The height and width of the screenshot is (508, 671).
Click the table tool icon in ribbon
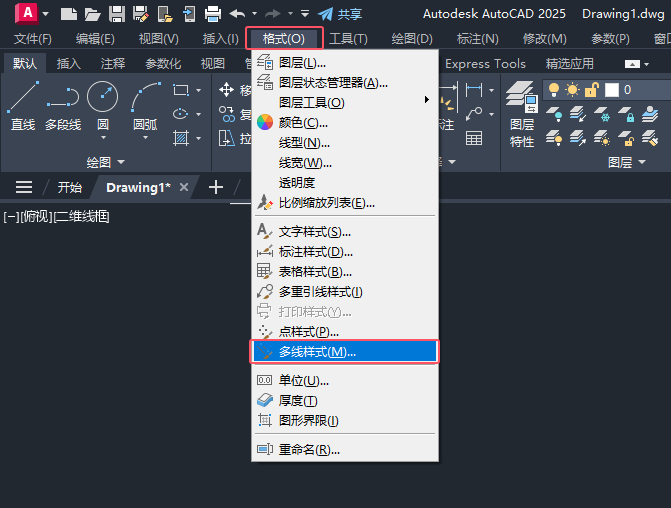[x=474, y=138]
